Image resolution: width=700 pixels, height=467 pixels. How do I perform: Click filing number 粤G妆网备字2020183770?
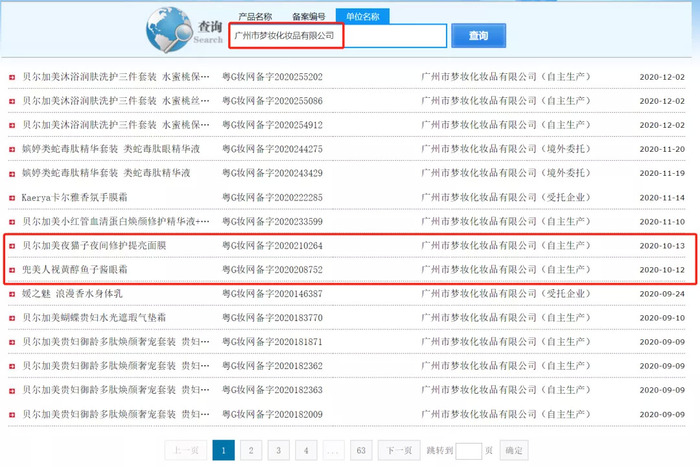tap(272, 318)
